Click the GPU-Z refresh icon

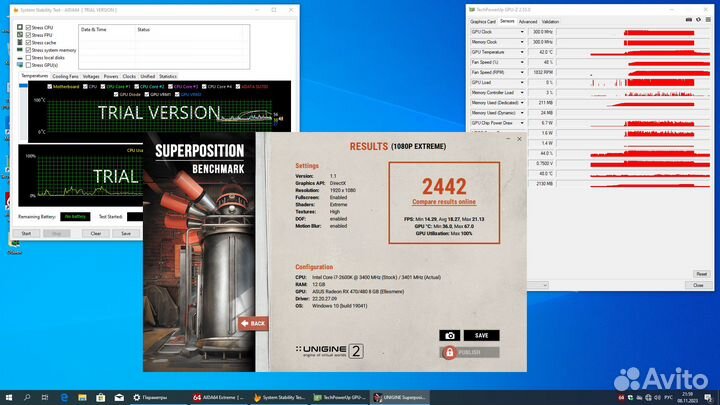(x=698, y=20)
